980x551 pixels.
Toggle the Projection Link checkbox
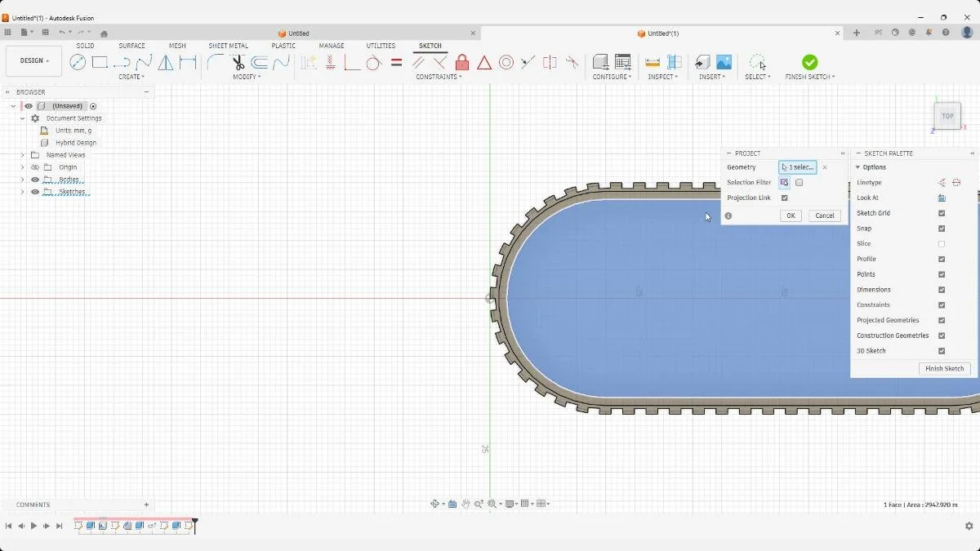tap(784, 198)
